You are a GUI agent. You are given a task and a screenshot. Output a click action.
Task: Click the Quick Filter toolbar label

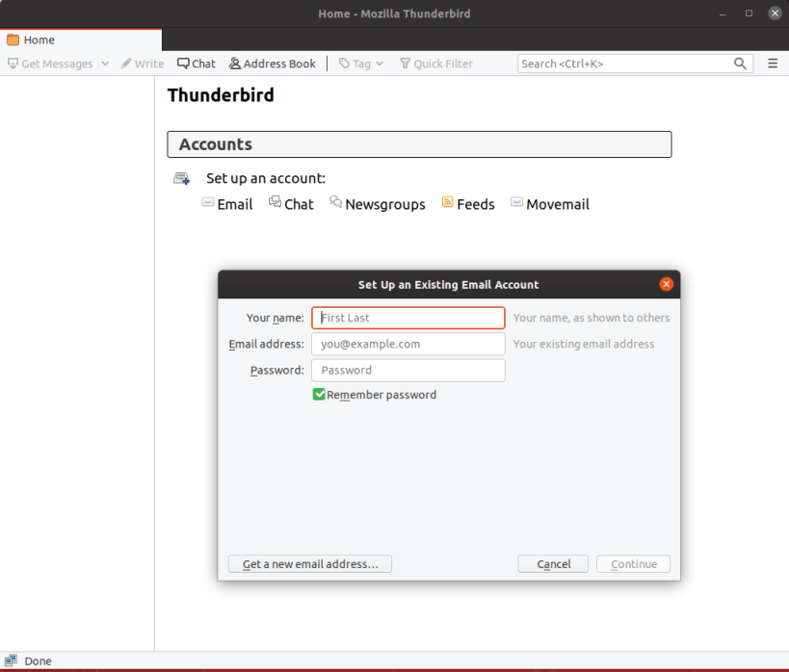point(443,64)
